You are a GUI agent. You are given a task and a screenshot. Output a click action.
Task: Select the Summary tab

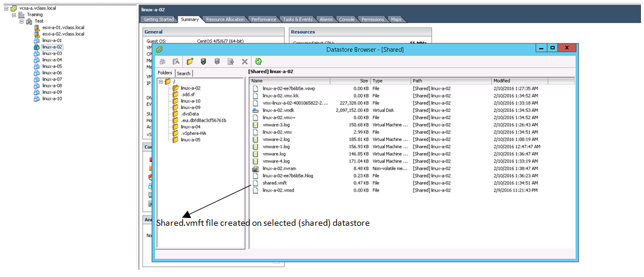(191, 19)
